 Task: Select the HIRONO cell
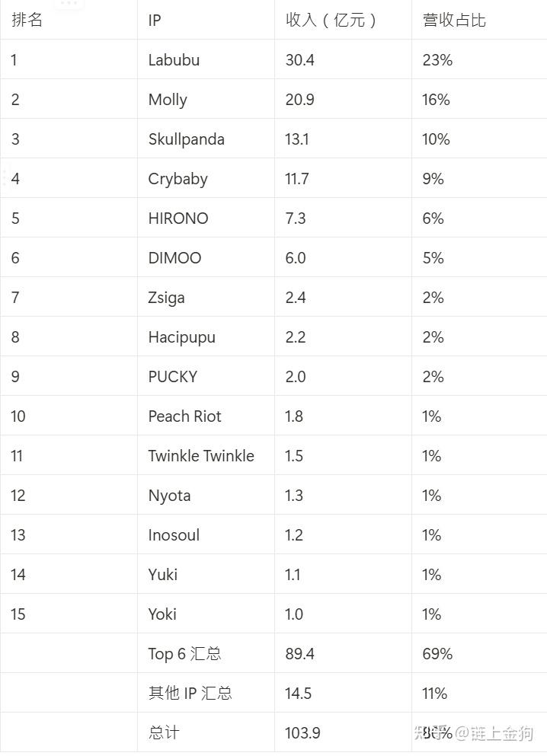178,219
